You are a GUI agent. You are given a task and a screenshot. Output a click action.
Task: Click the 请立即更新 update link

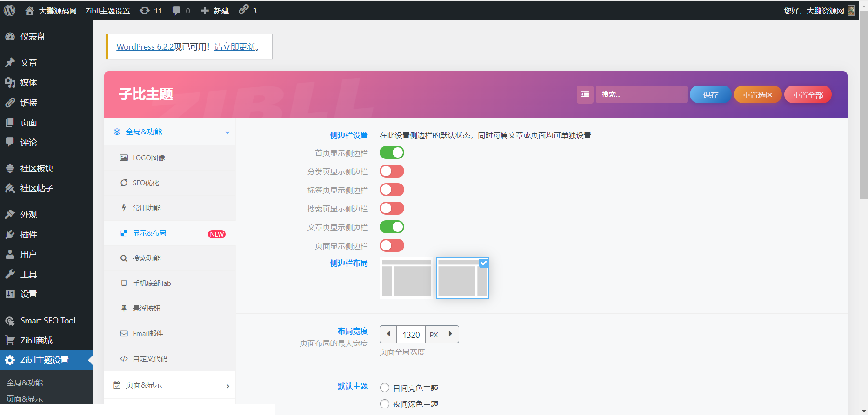tap(235, 47)
